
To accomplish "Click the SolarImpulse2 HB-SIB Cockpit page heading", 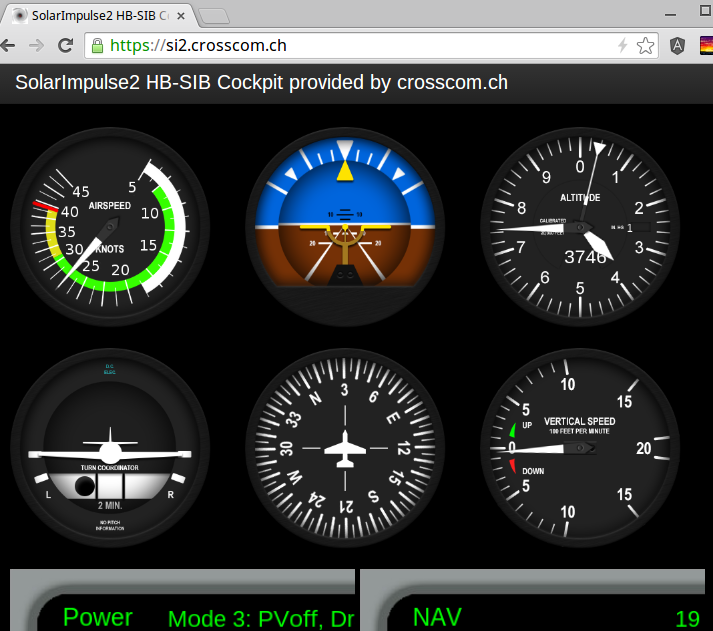I will point(261,82).
